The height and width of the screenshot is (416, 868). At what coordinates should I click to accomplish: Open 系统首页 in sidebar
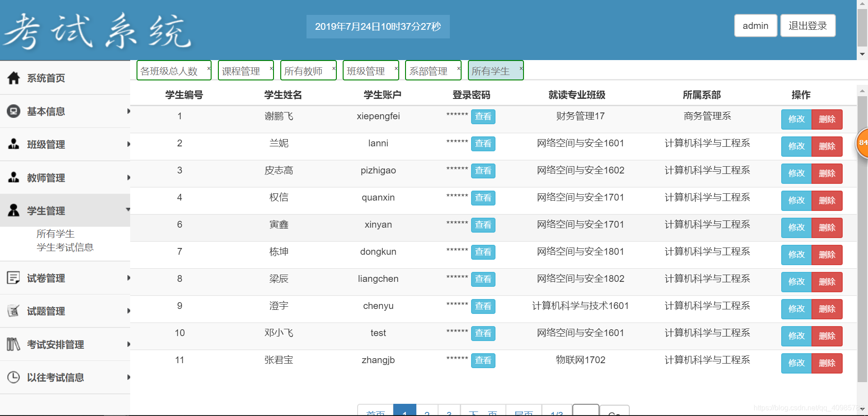point(46,78)
